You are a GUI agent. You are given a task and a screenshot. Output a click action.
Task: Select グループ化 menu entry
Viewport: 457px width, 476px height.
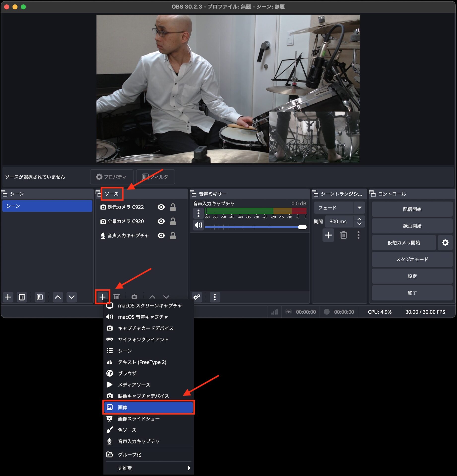148,454
